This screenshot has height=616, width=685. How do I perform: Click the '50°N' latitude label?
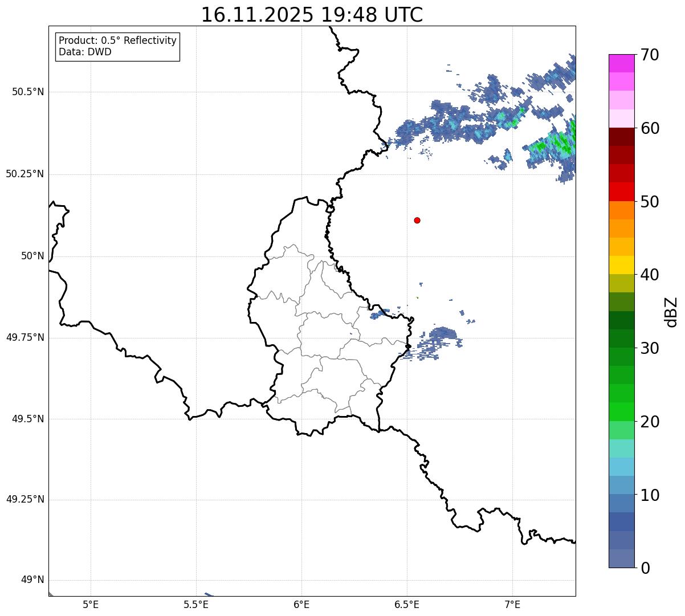point(32,256)
